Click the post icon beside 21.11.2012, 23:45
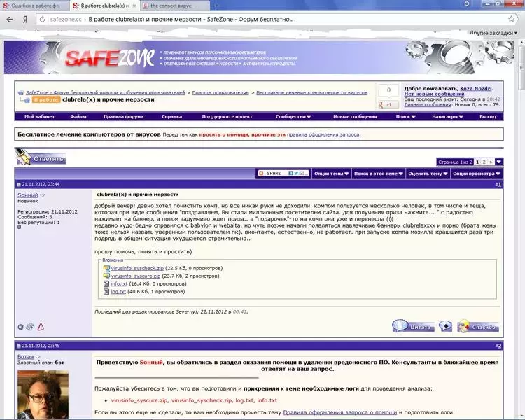Viewport: 525px width, 420px height. coord(19,346)
